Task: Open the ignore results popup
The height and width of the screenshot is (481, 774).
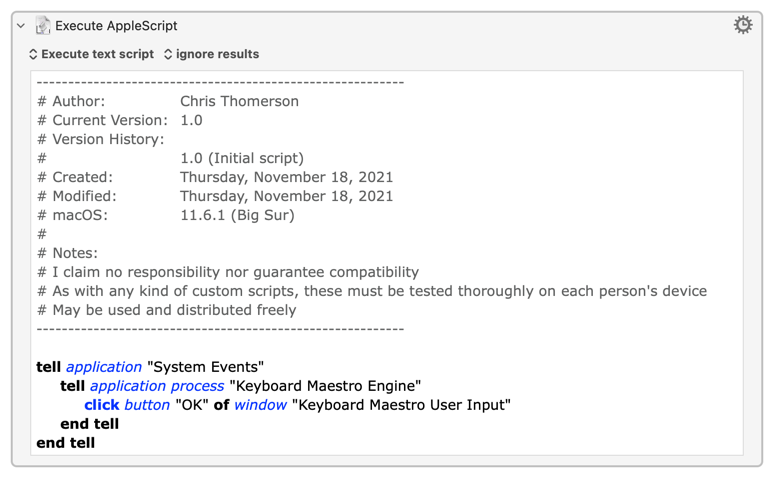Action: point(211,54)
